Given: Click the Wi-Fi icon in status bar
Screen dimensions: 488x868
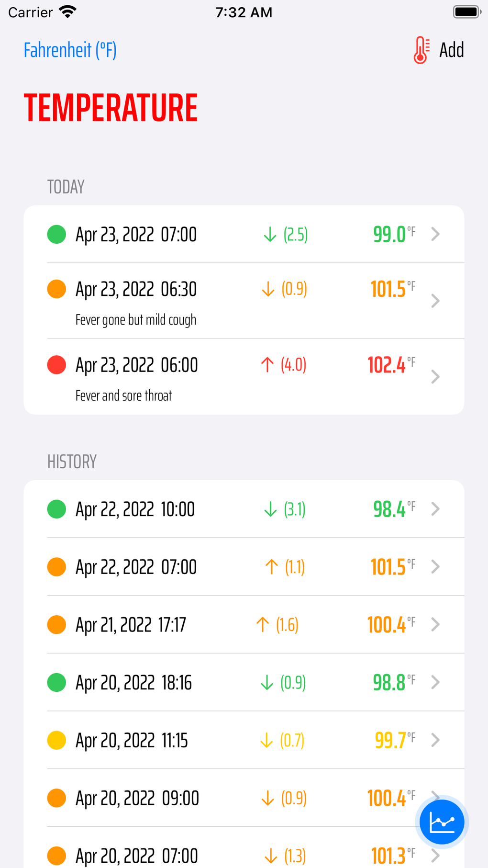Looking at the screenshot, I should (x=68, y=12).
